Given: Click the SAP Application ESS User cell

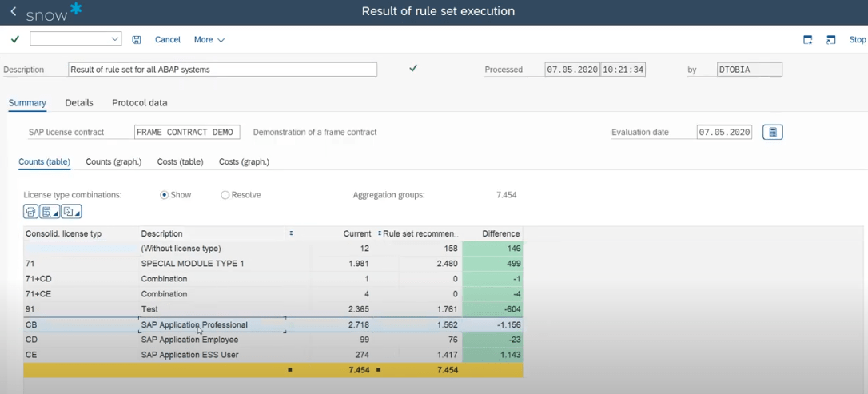Looking at the screenshot, I should tap(212, 355).
